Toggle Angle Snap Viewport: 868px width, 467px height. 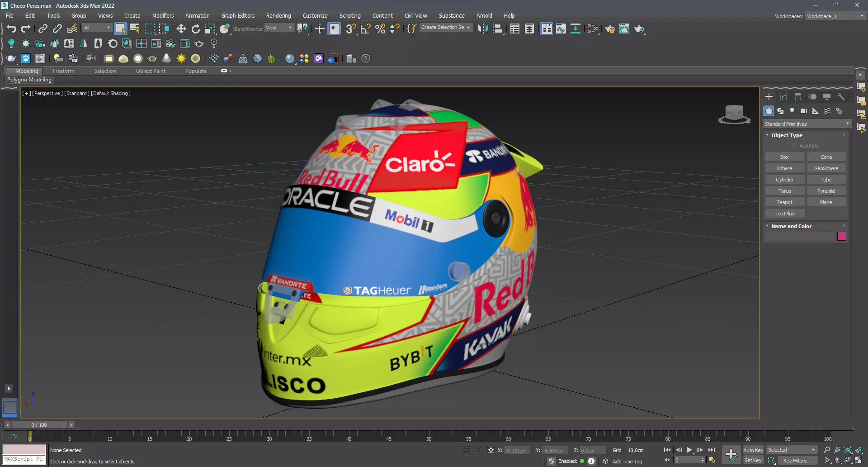[365, 29]
